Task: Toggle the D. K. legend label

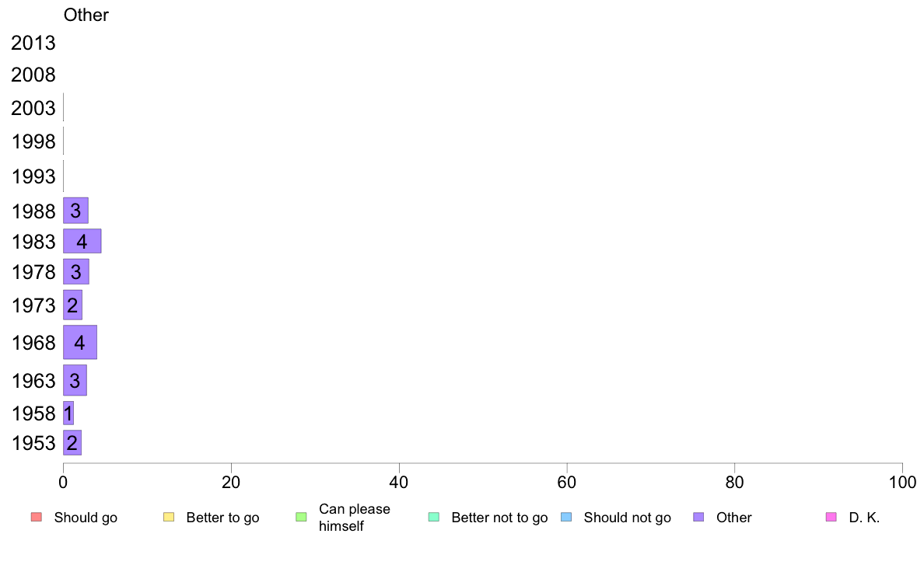Action: pos(864,518)
